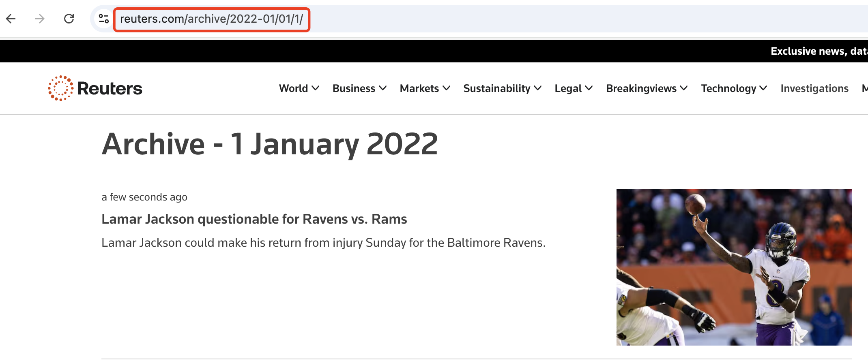The width and height of the screenshot is (868, 363).
Task: Open the Technology menu
Action: [734, 88]
